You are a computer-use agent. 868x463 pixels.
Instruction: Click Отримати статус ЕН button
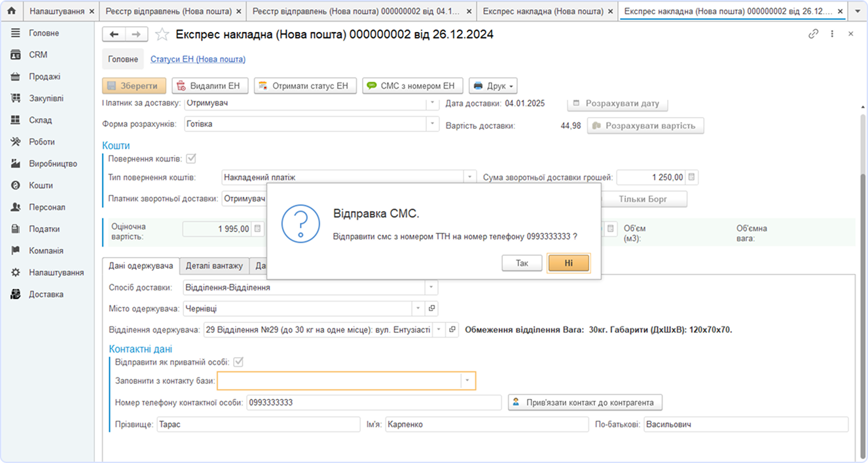click(305, 86)
